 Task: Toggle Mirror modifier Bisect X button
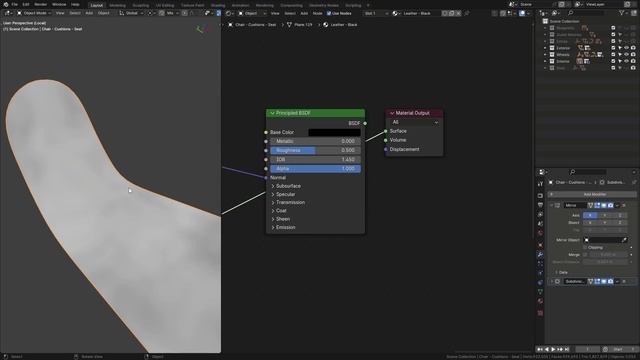(590, 223)
